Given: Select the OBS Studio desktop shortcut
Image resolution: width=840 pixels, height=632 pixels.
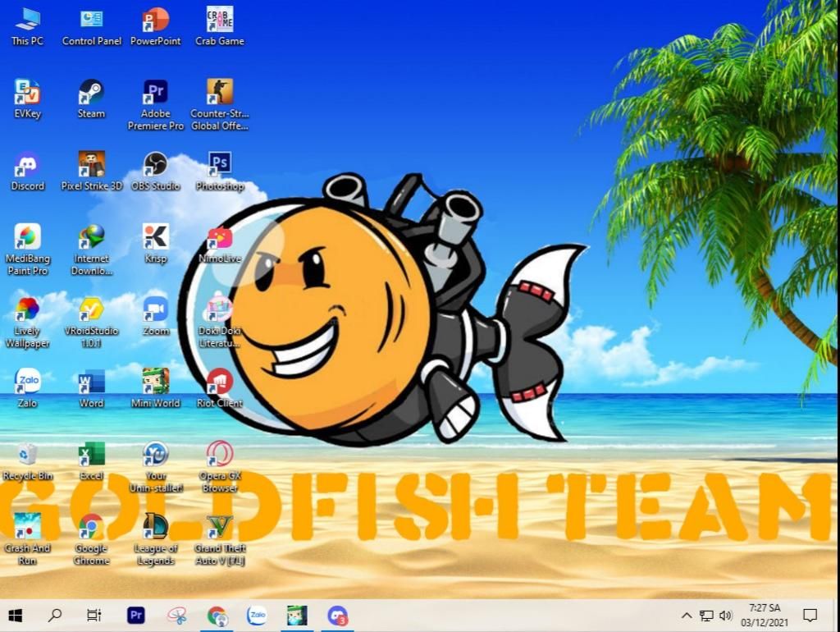Looking at the screenshot, I should [x=155, y=172].
